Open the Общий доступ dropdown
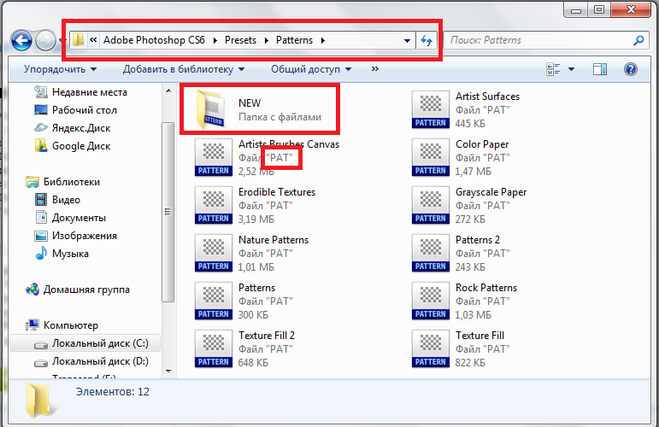 pyautogui.click(x=311, y=69)
